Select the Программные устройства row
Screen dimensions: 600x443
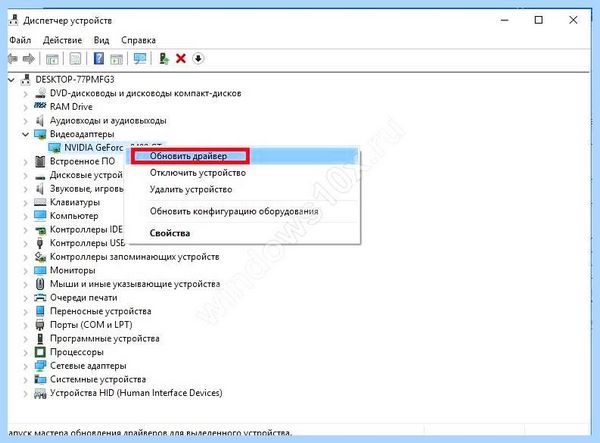104,338
